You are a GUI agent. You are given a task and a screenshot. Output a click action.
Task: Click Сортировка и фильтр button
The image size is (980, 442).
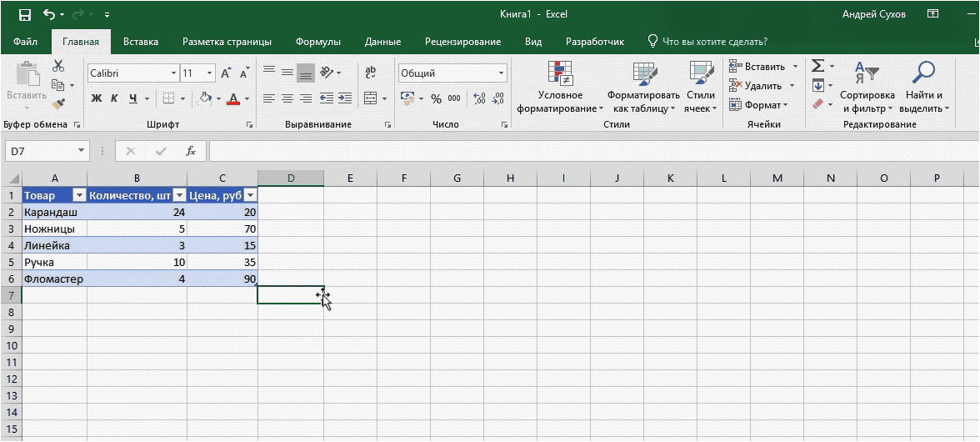(x=867, y=88)
